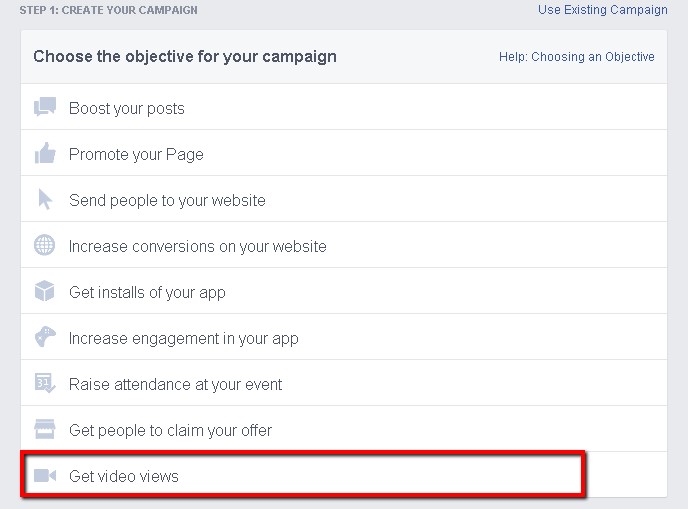This screenshot has width=688, height=509.
Task: Click the speech bubbles icon for Boost your posts
Action: click(45, 107)
